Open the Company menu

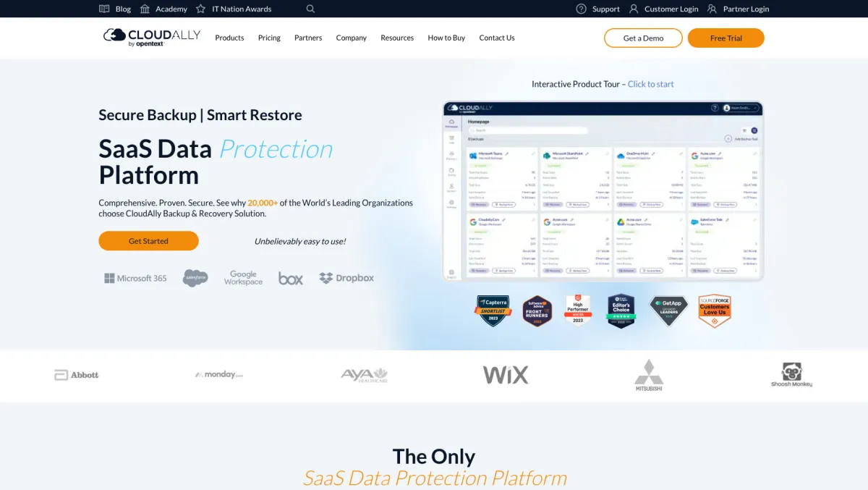(x=352, y=38)
